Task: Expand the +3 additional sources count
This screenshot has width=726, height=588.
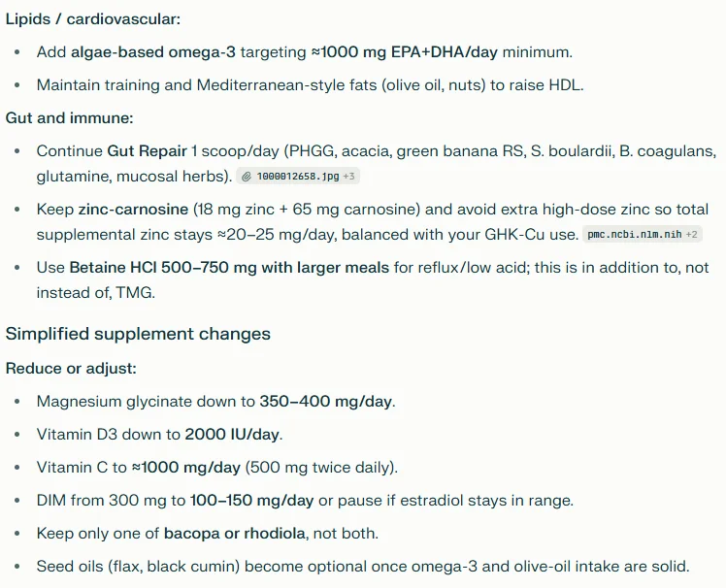Action: tap(348, 177)
